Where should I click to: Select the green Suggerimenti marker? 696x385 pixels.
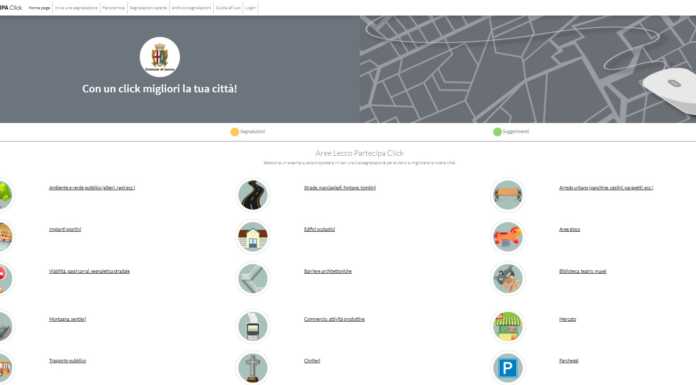tap(497, 132)
